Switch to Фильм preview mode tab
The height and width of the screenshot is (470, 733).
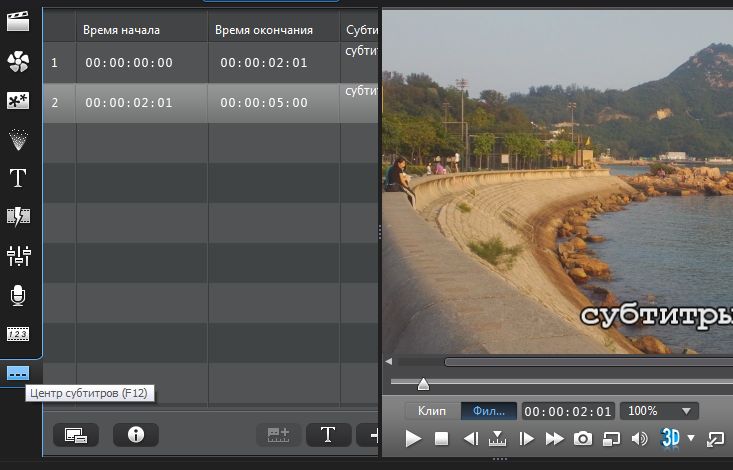[488, 411]
